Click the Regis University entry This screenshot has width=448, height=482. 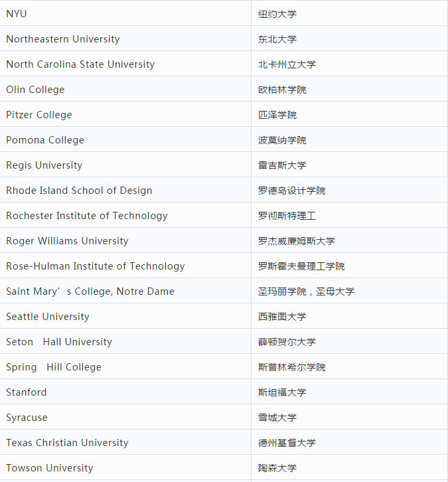click(x=44, y=165)
